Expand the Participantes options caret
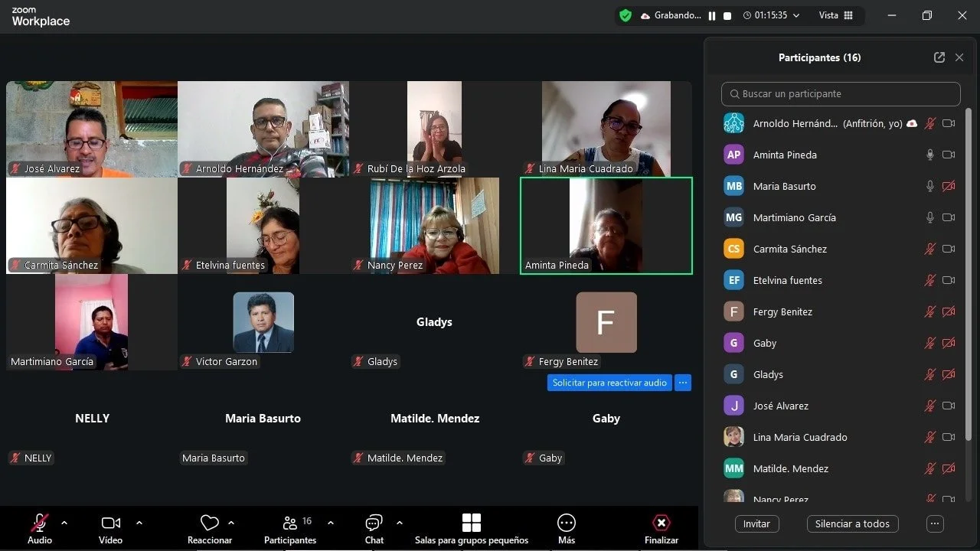 point(331,523)
